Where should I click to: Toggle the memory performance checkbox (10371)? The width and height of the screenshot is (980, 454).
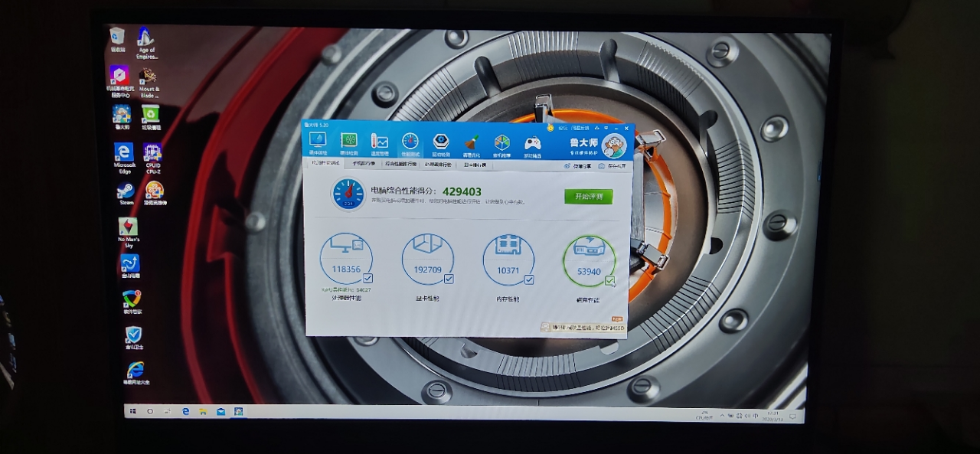coord(529,279)
